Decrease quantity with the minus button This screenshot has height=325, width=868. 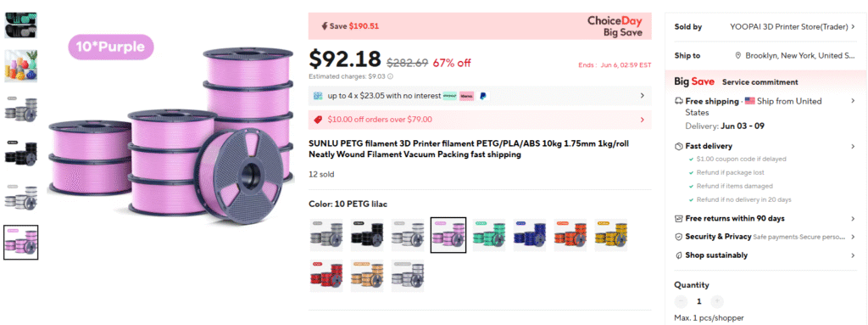click(x=681, y=302)
